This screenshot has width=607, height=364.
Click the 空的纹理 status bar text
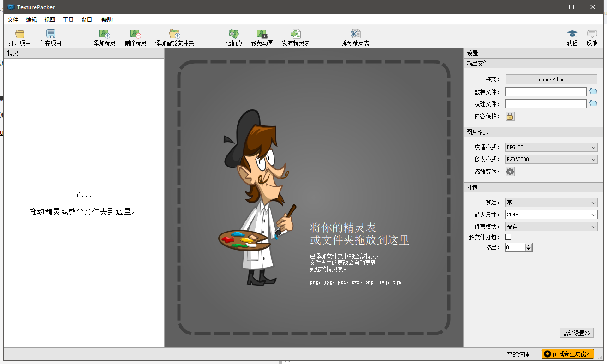point(518,354)
